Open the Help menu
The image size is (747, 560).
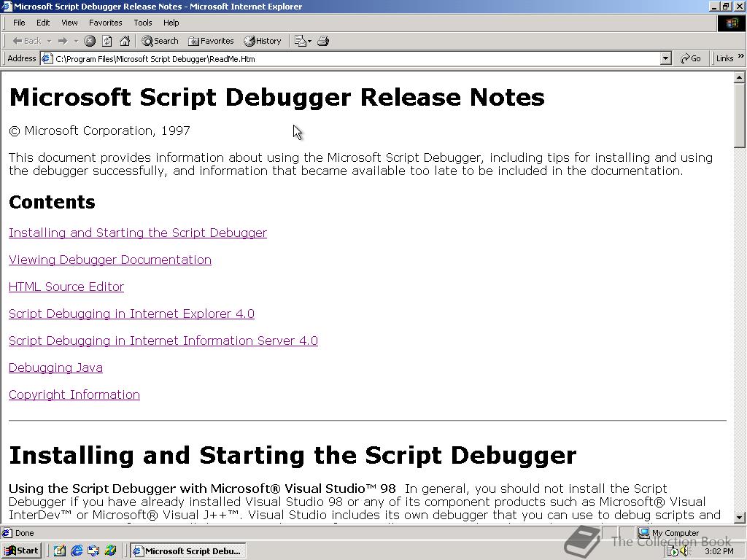click(x=171, y=23)
